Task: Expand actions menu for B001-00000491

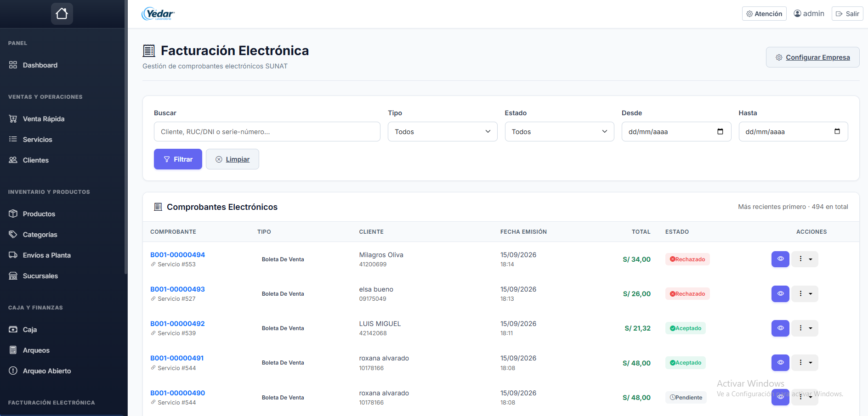Action: click(x=805, y=362)
